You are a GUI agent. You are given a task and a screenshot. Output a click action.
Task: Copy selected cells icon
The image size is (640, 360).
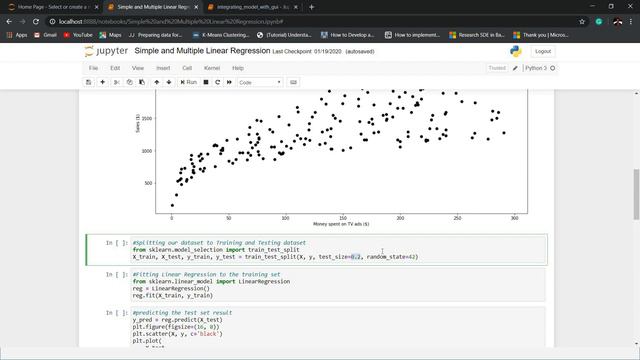click(x=129, y=82)
